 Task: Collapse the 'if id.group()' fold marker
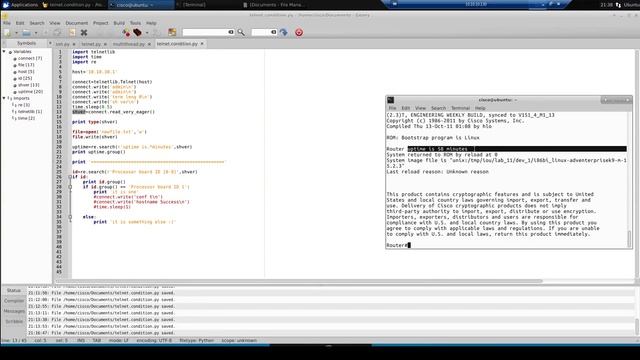point(70,187)
